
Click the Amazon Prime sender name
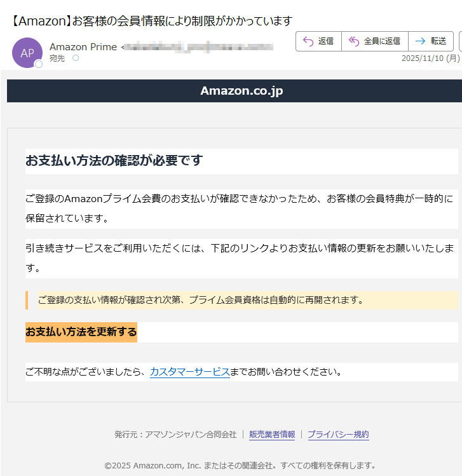click(x=83, y=47)
